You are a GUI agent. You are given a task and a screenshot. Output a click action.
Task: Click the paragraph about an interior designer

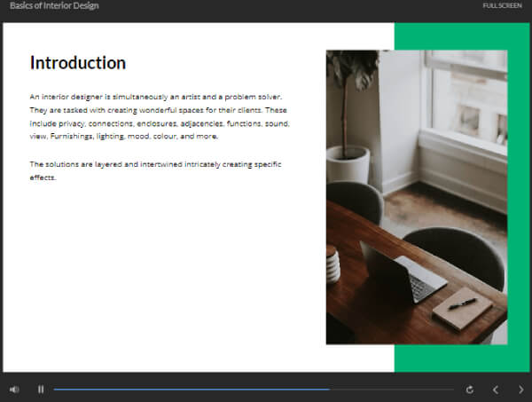click(x=160, y=116)
